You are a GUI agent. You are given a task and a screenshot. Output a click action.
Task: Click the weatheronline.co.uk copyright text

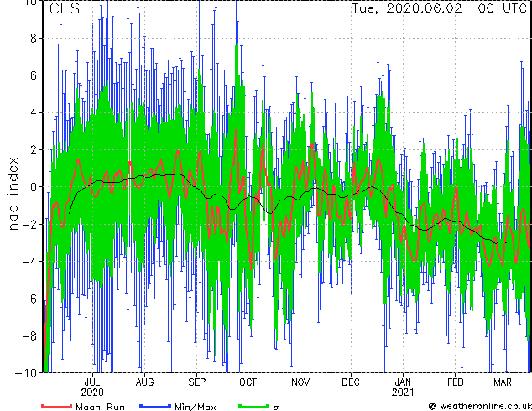click(x=480, y=406)
